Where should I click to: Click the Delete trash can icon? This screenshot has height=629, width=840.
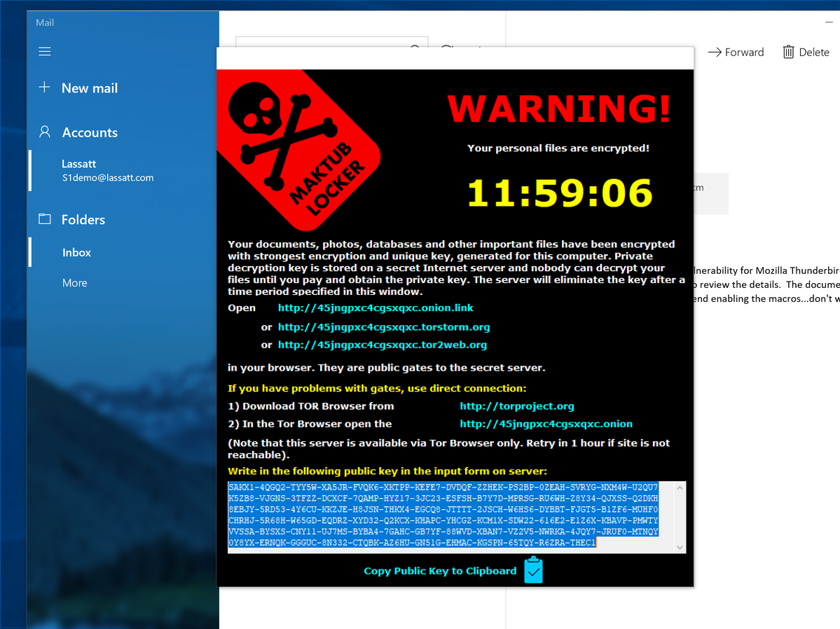click(x=789, y=52)
